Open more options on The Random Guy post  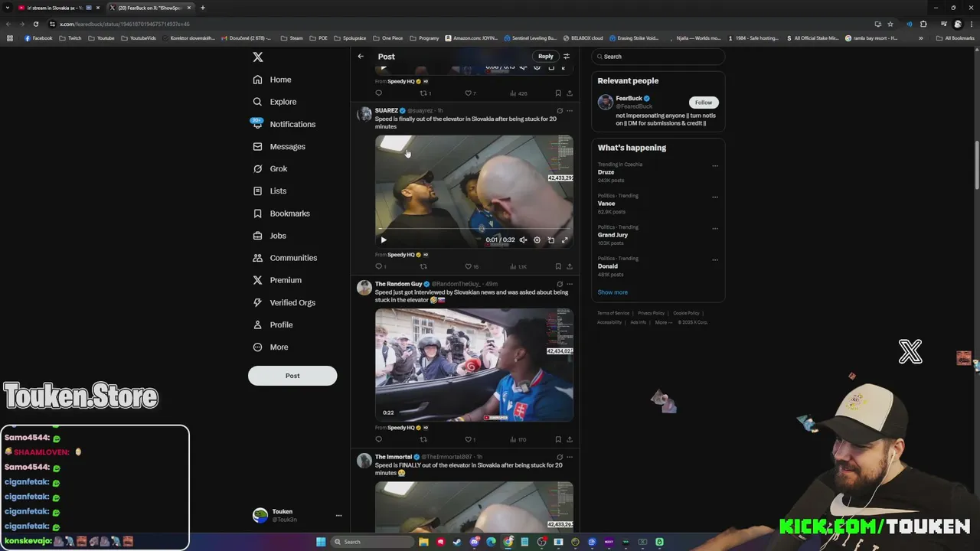(x=569, y=284)
